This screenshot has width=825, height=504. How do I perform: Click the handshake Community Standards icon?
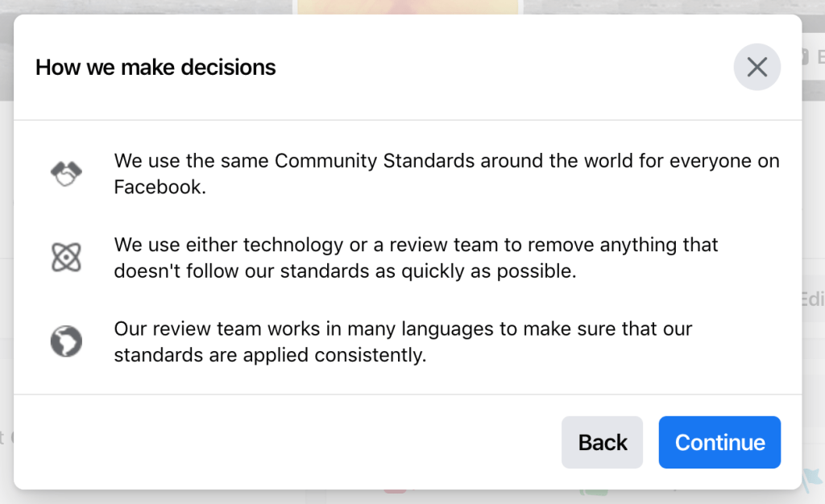(66, 173)
